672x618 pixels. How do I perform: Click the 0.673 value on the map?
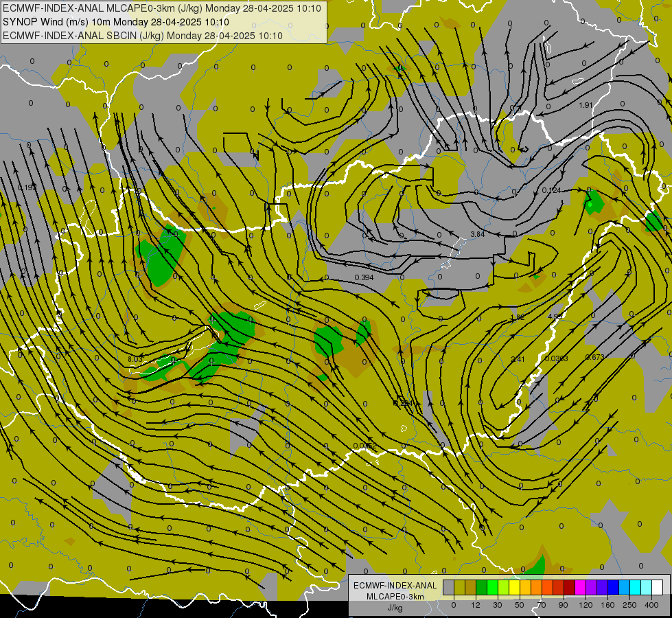pos(595,357)
